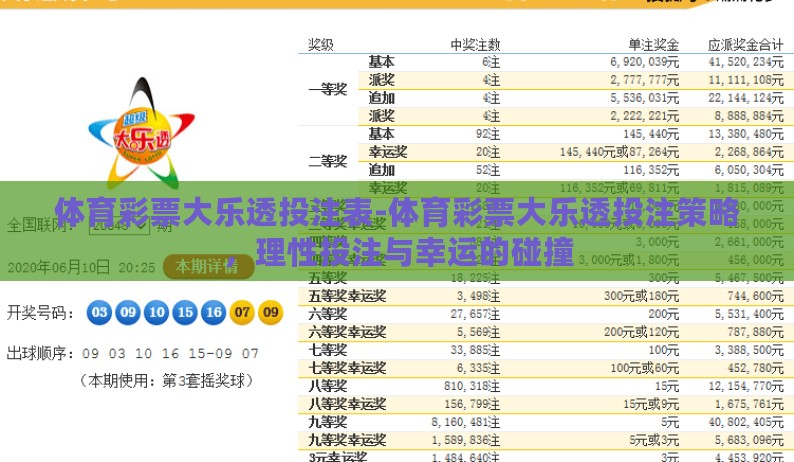Click the 出球顺序 sequence 09 03 10 16 15-09 07
The height and width of the screenshot is (462, 794).
170,353
